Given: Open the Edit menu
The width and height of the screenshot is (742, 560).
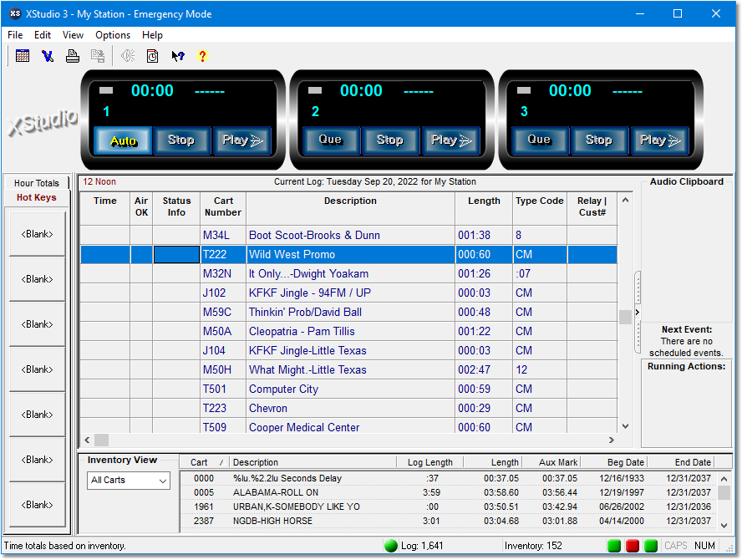Looking at the screenshot, I should (x=42, y=35).
